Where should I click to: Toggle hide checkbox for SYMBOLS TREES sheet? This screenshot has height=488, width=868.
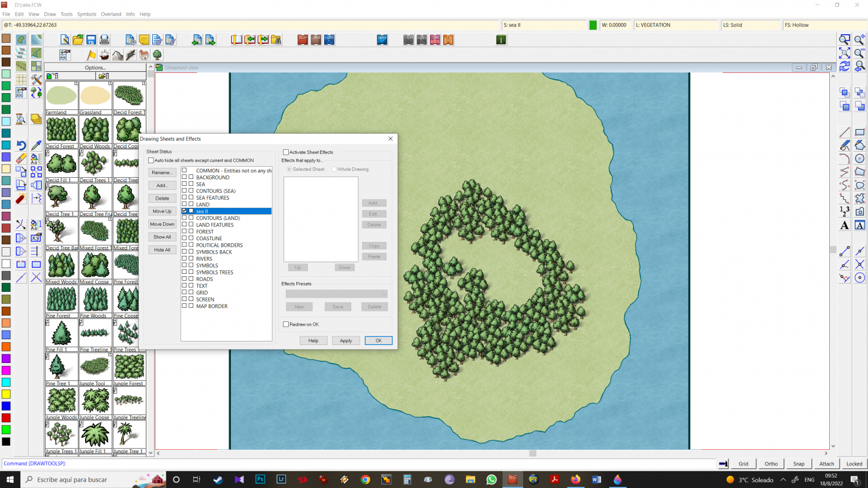tap(191, 272)
